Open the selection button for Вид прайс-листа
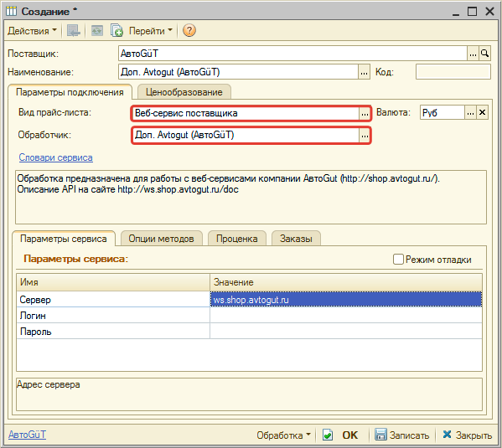 [365, 113]
